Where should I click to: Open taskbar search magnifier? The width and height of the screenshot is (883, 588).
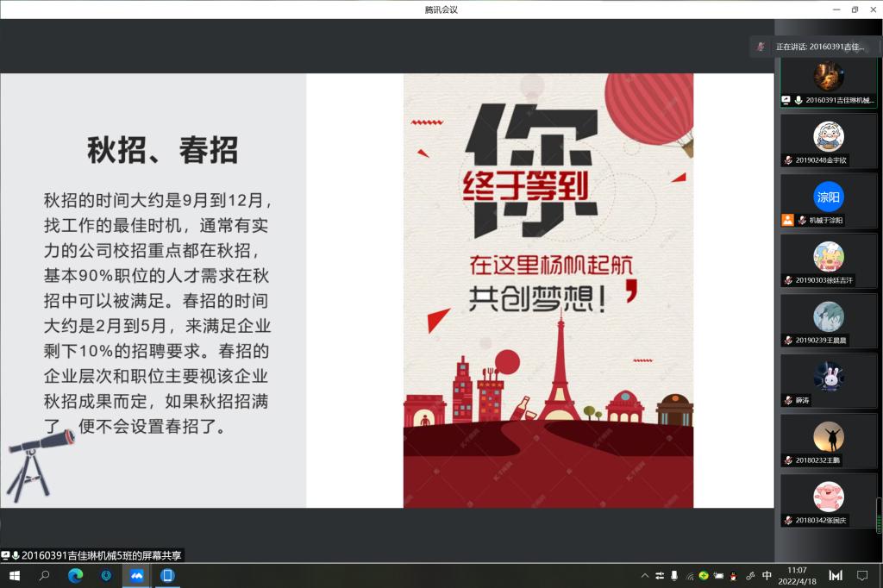[44, 575]
